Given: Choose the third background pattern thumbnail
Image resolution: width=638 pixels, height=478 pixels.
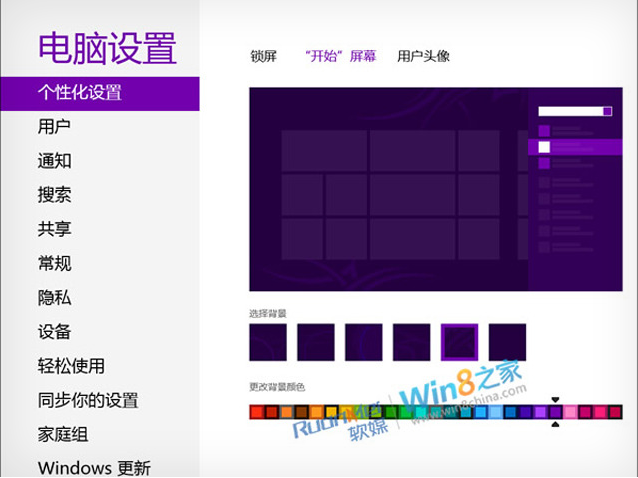Looking at the screenshot, I should click(x=364, y=342).
